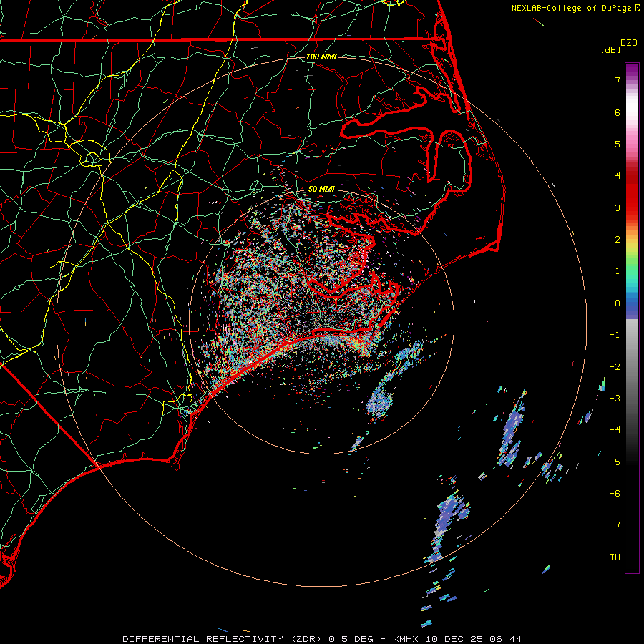Click the 7 value on the color scale

point(618,80)
